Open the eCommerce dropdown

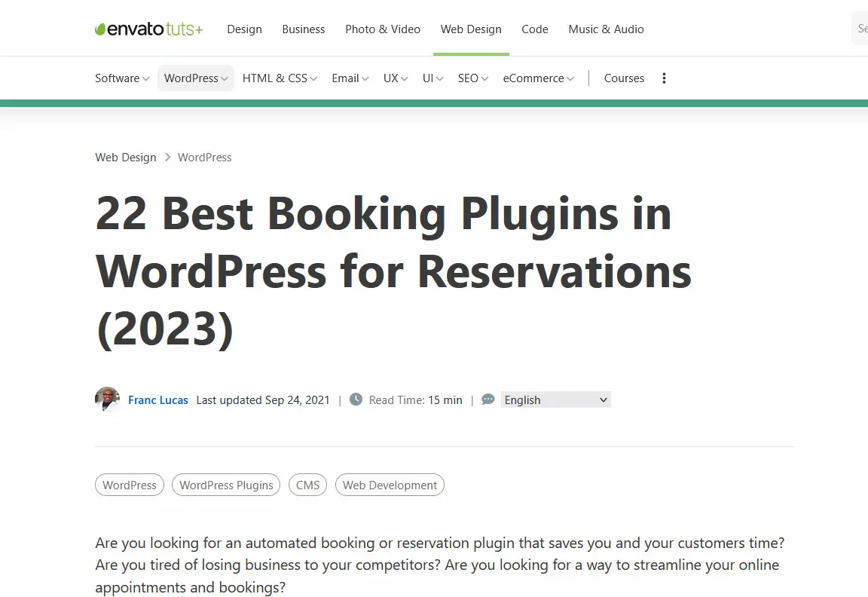pos(538,78)
